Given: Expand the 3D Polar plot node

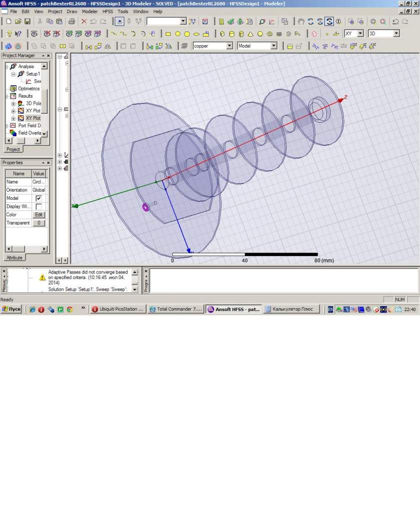Looking at the screenshot, I should pos(14,103).
